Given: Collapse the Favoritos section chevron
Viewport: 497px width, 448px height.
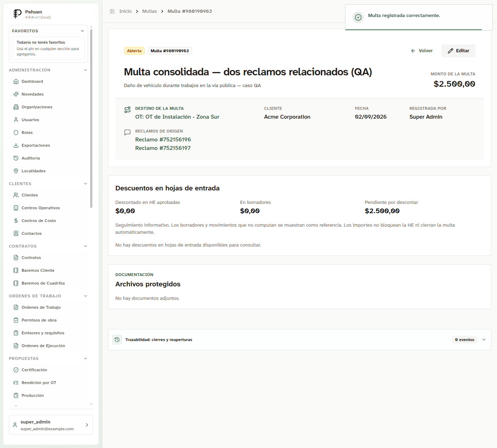Looking at the screenshot, I should [82, 31].
